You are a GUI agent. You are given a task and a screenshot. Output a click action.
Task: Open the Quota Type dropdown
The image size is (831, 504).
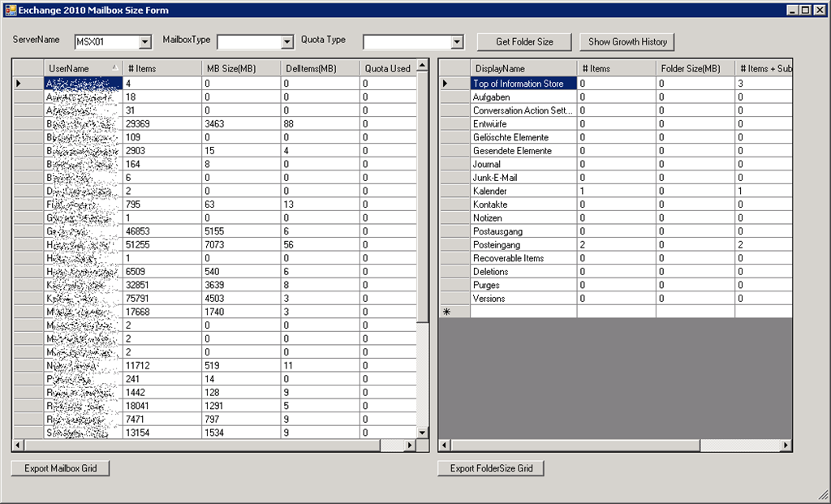pos(457,42)
